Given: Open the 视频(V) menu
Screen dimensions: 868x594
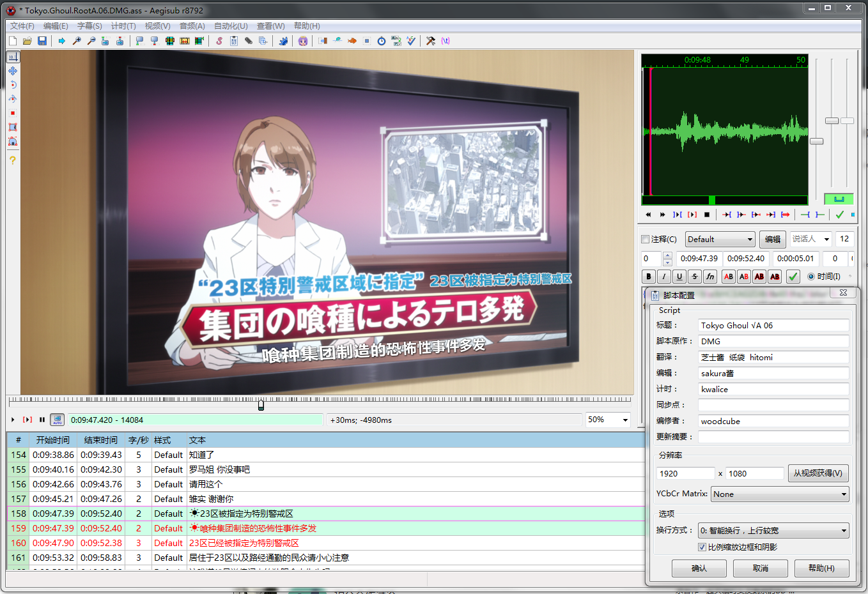Looking at the screenshot, I should tap(157, 26).
